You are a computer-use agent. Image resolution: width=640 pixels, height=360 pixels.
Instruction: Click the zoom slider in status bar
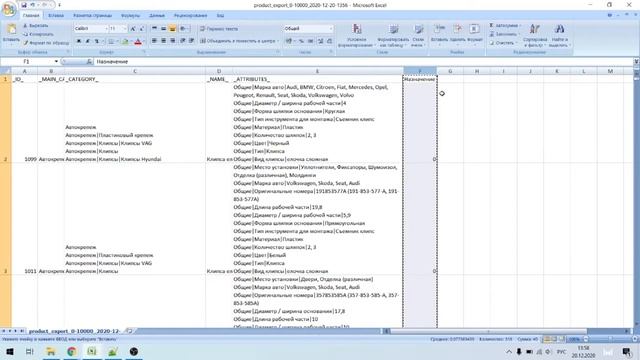coord(610,339)
